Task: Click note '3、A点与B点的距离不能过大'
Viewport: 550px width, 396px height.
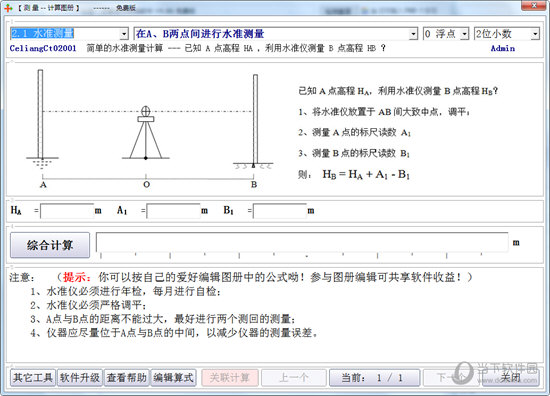Action: [x=163, y=319]
